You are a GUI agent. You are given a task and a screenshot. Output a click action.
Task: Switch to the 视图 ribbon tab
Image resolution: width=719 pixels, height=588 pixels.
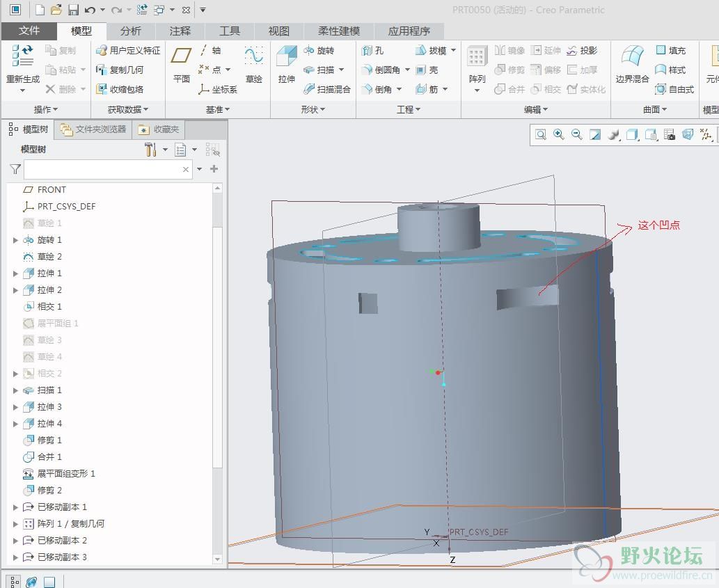tap(279, 31)
